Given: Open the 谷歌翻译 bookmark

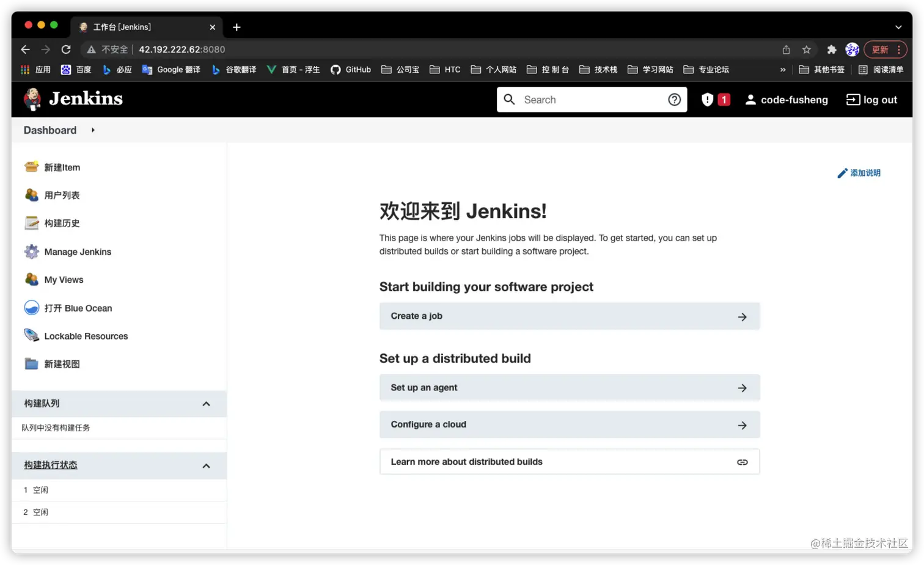Looking at the screenshot, I should (234, 70).
